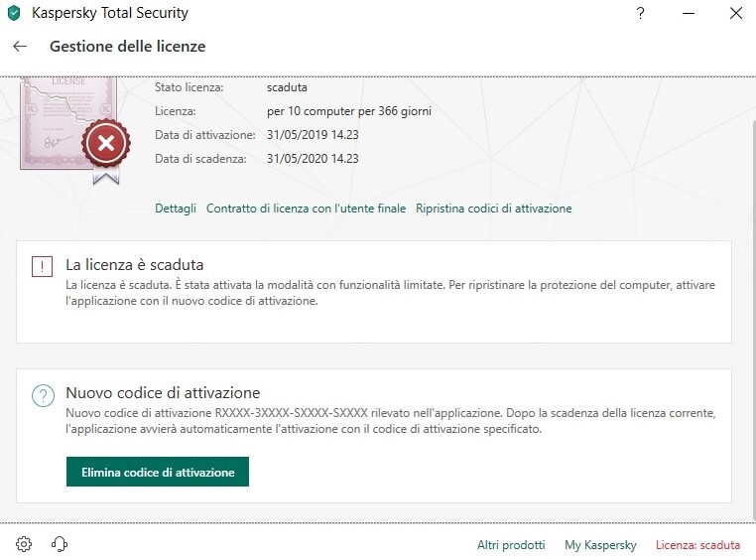The height and width of the screenshot is (560, 756).
Task: Click the red exclamation warning icon
Action: pos(43,267)
